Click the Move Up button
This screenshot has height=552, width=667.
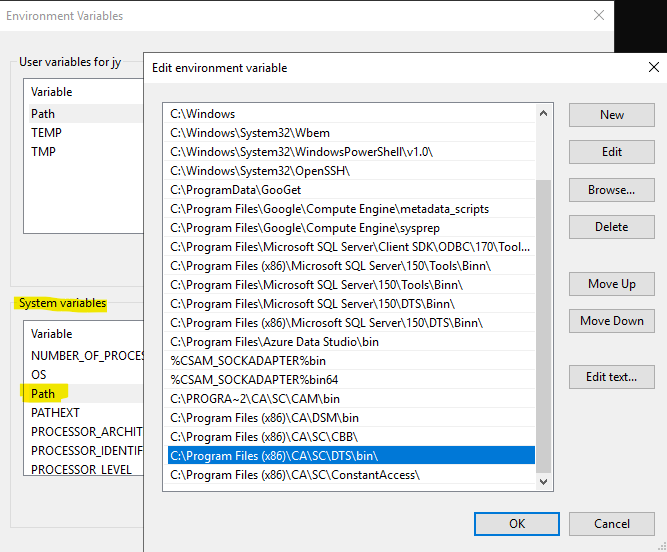click(611, 284)
